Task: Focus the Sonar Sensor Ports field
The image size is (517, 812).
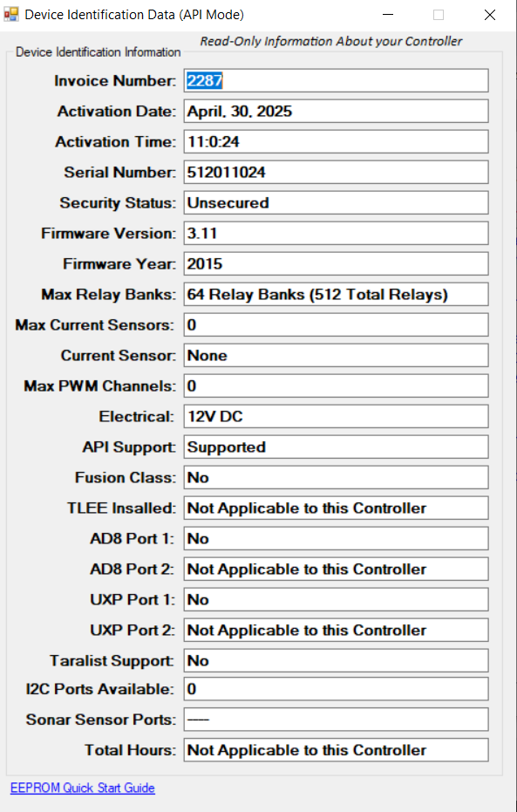Action: (x=336, y=720)
